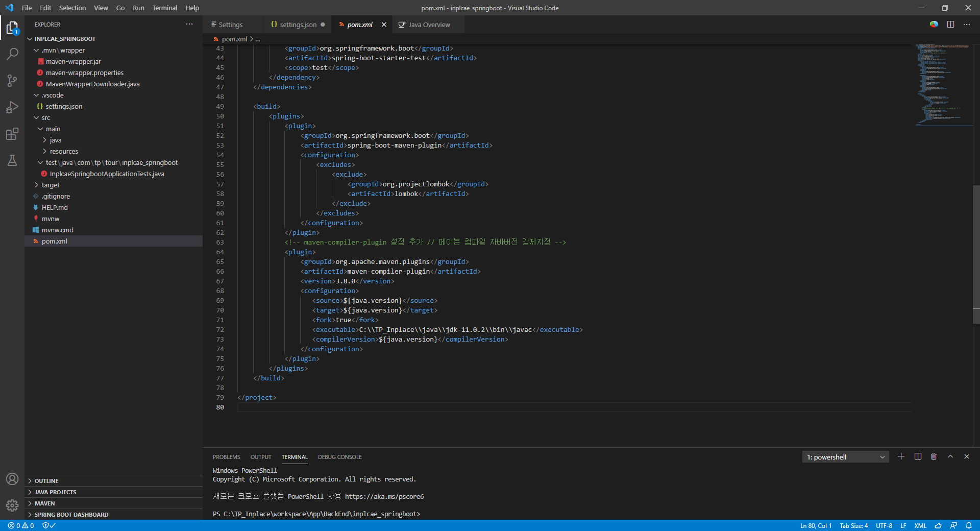This screenshot has width=980, height=531.
Task: Click the shield check status bar icon
Action: pyautogui.click(x=48, y=525)
